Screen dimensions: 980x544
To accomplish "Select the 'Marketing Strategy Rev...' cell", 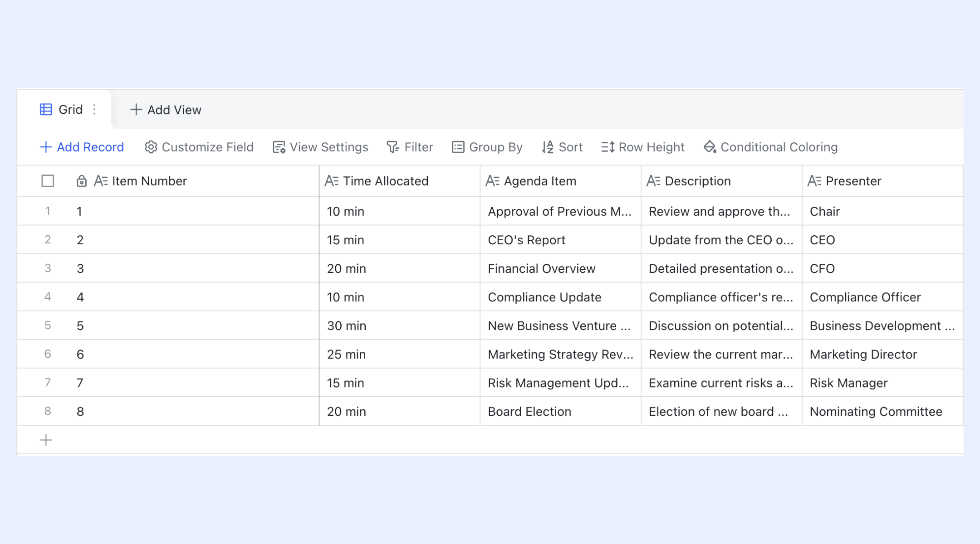I will pyautogui.click(x=561, y=354).
